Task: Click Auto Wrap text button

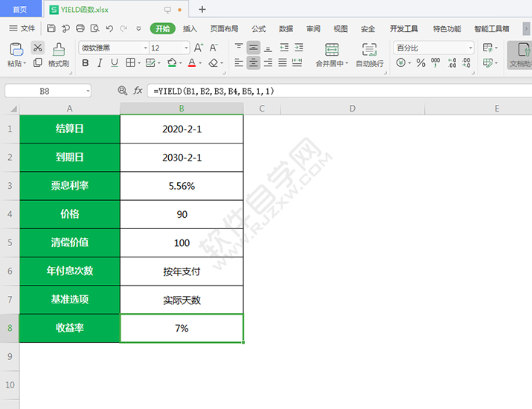Action: [x=370, y=54]
